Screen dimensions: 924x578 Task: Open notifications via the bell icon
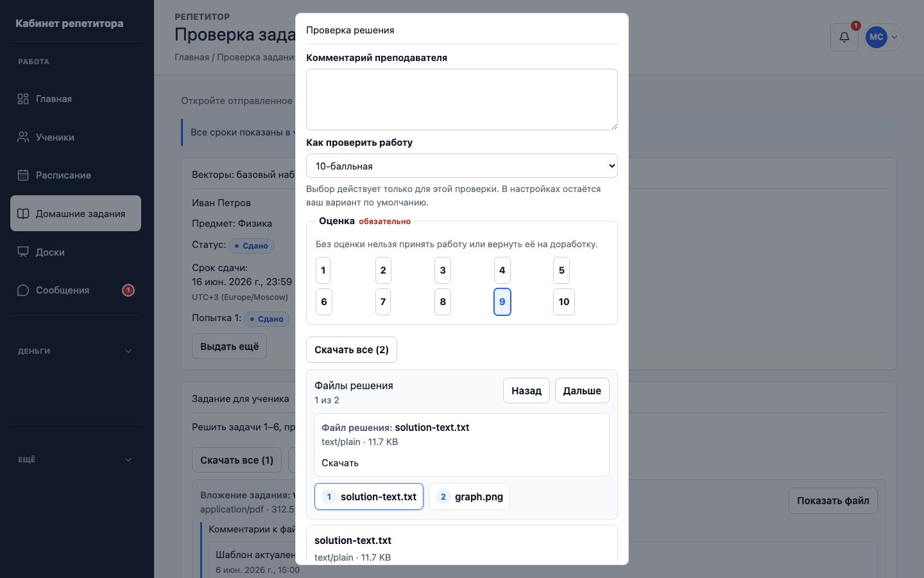[x=844, y=37]
